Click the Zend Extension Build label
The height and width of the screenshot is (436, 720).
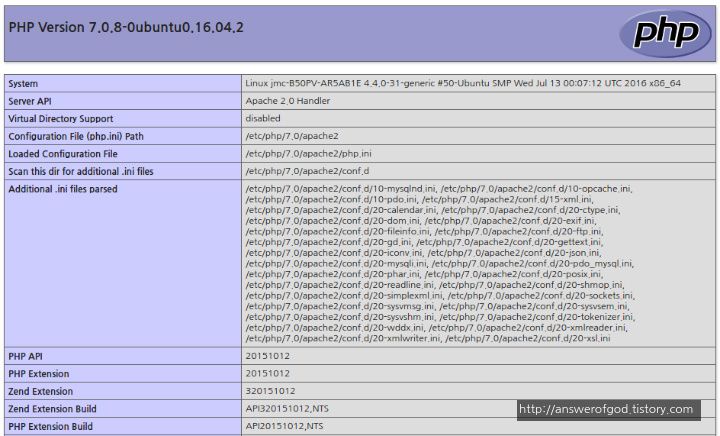[x=52, y=409]
